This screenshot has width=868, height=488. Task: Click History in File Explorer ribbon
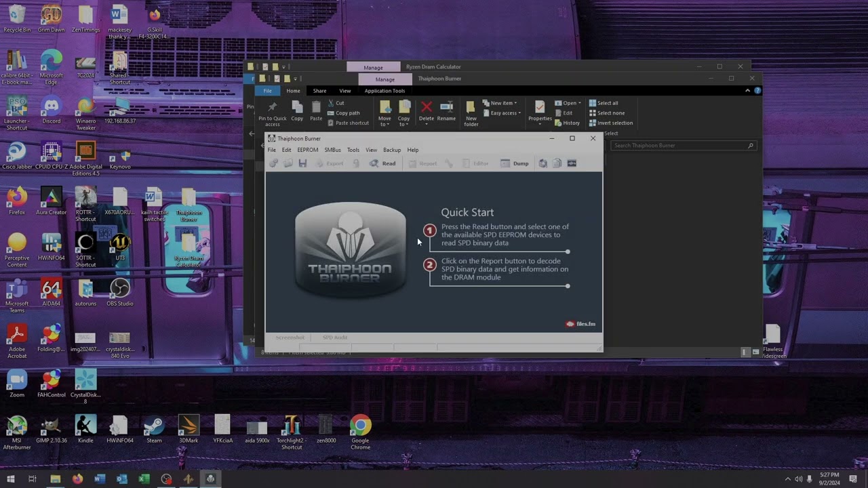[x=568, y=123]
